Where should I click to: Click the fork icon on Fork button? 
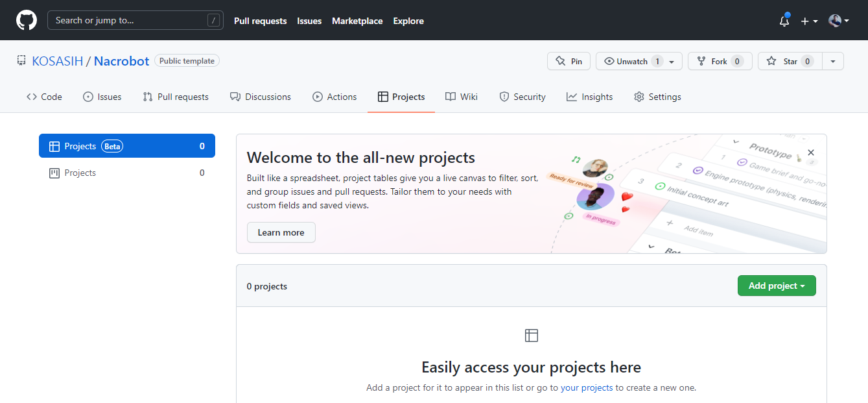tap(701, 61)
